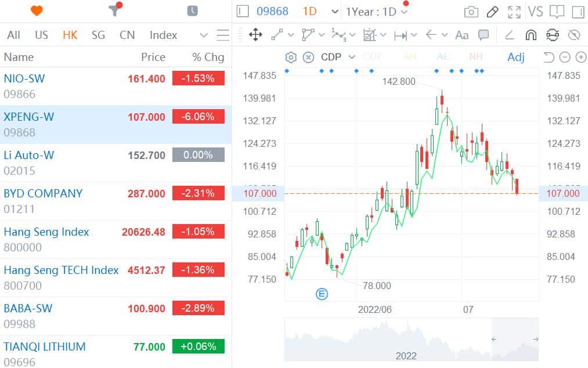Enter full screen chart mode
The height and width of the screenshot is (368, 588).
514,12
